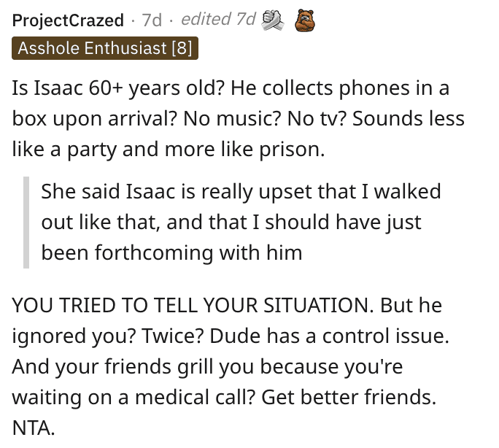Click the arm-wrestling award icon
The height and width of the screenshot is (448, 499).
click(273, 20)
